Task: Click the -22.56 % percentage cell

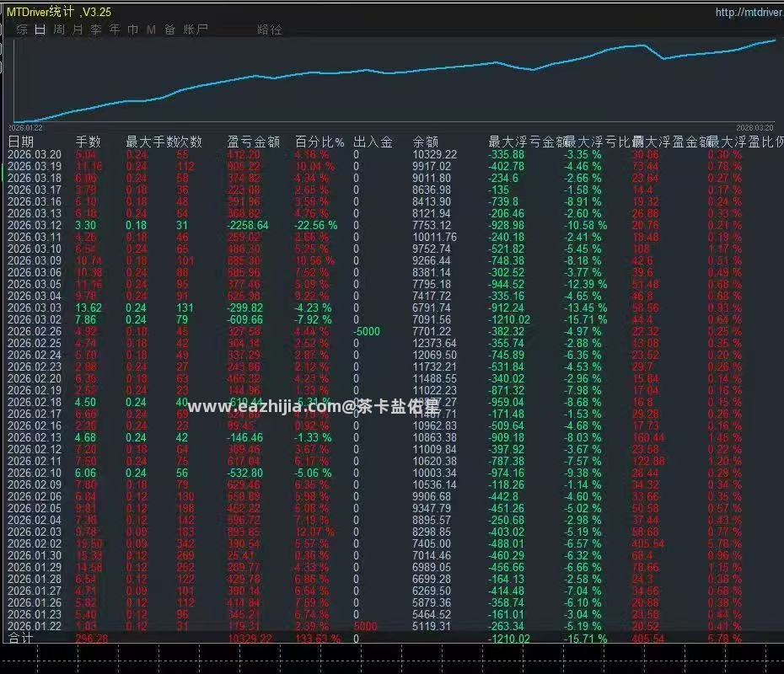Action: point(315,225)
